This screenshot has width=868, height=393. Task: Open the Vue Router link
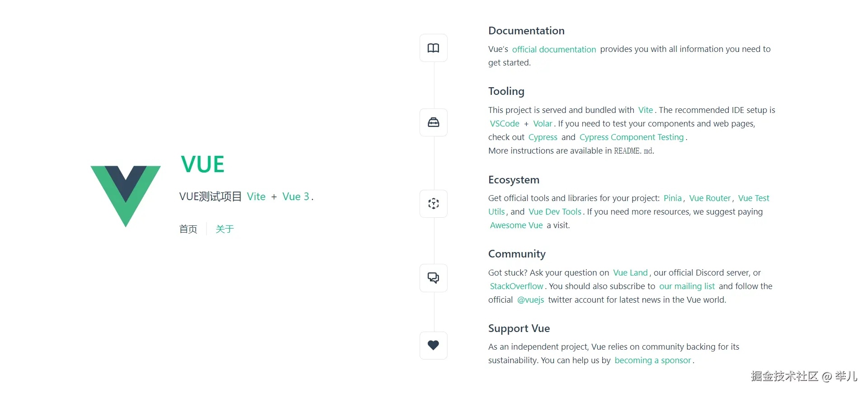pyautogui.click(x=710, y=198)
